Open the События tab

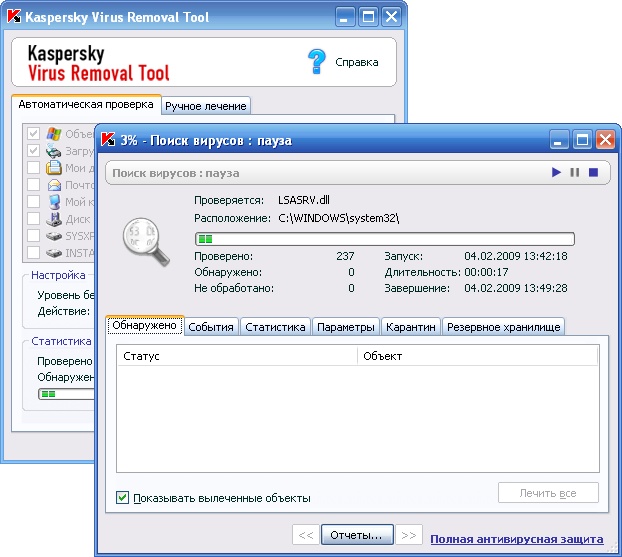(211, 327)
